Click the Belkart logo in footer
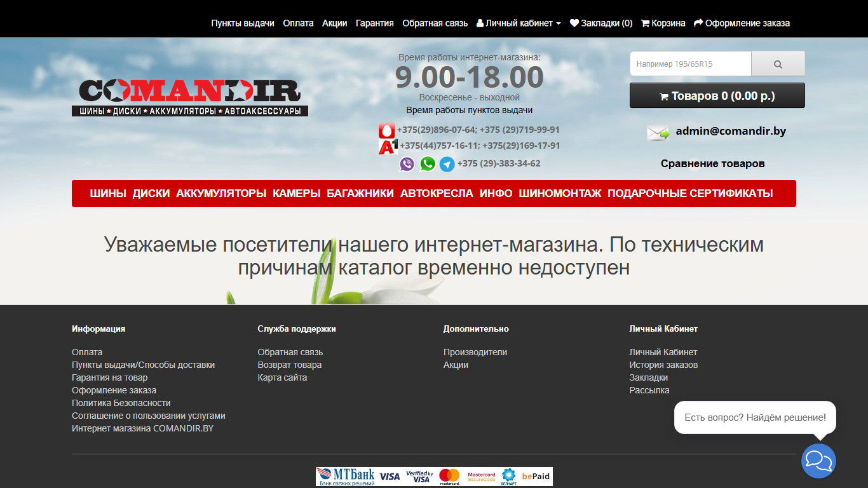 coord(508,477)
